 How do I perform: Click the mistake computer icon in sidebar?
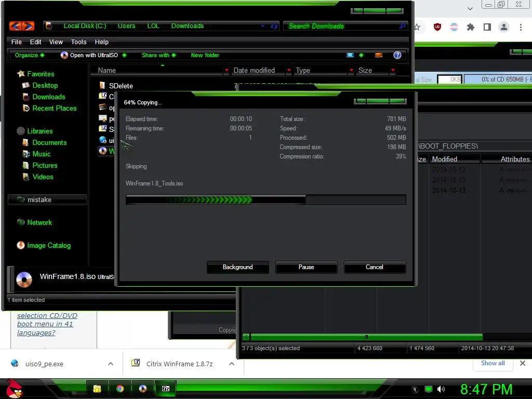(x=21, y=199)
